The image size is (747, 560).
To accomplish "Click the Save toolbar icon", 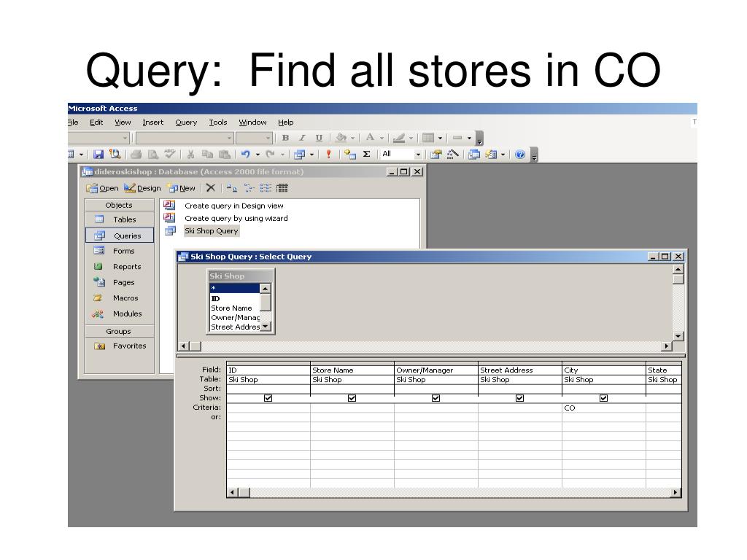I will tap(98, 155).
